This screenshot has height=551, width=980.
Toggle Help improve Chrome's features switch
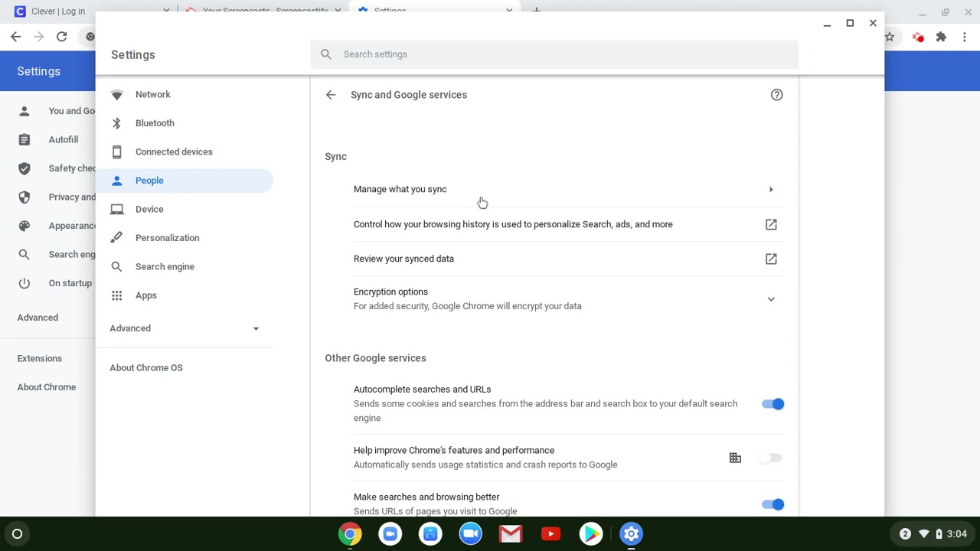773,458
